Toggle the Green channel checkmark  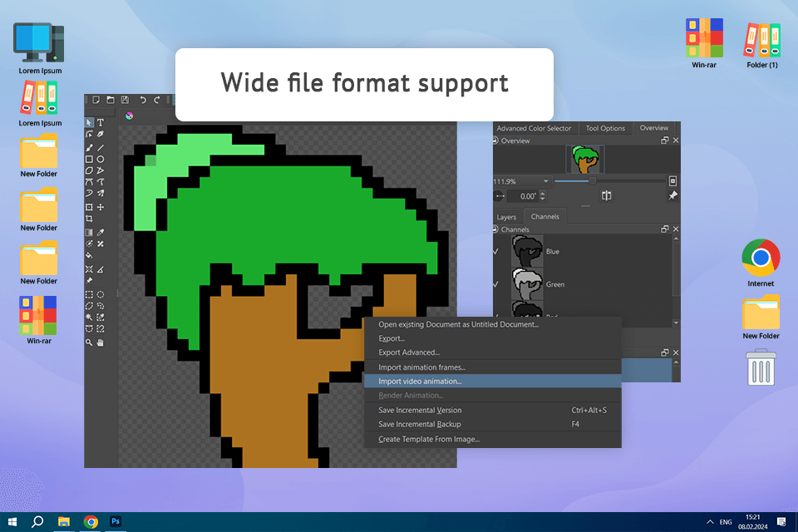[495, 284]
